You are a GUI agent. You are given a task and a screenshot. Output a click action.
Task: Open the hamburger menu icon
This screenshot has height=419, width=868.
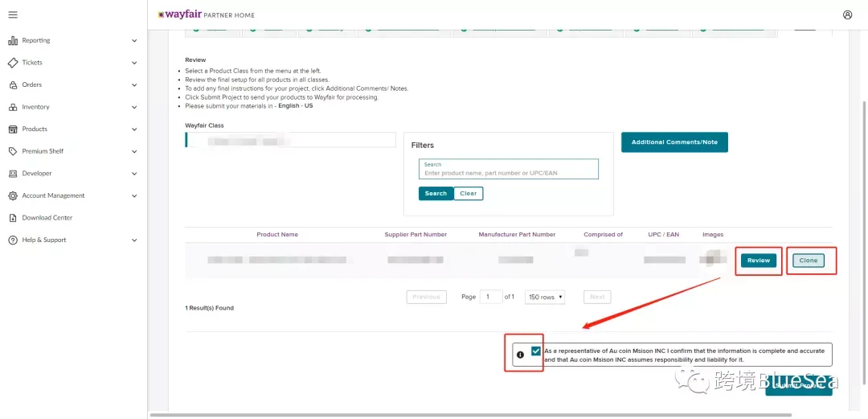coord(13,15)
